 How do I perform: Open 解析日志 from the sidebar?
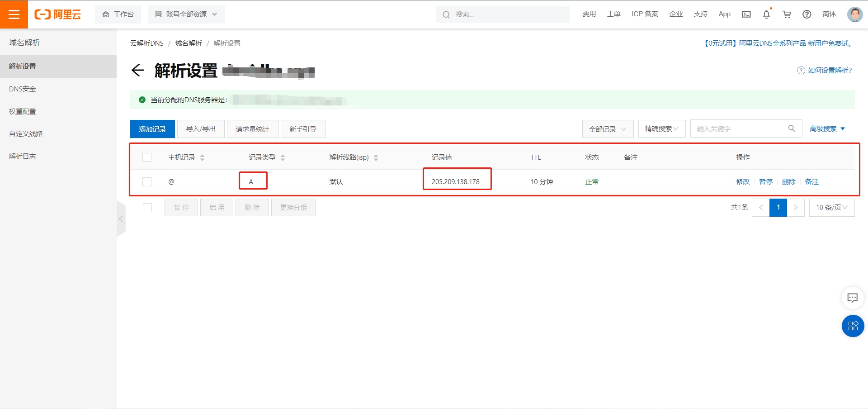pyautogui.click(x=23, y=156)
